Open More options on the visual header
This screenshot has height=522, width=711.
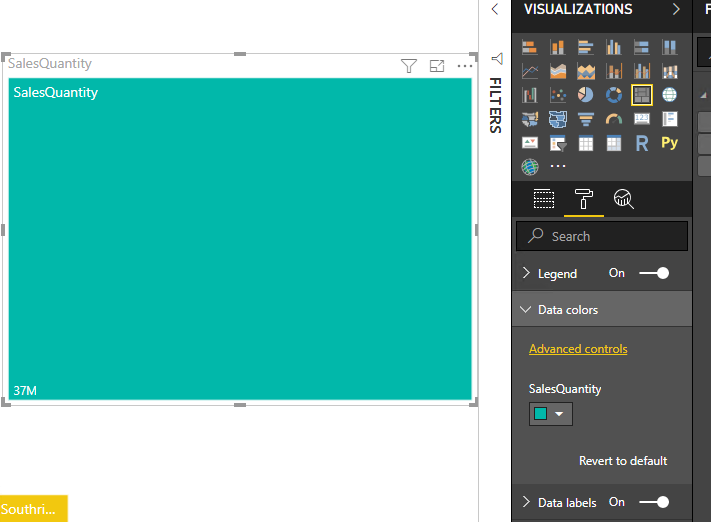point(465,66)
